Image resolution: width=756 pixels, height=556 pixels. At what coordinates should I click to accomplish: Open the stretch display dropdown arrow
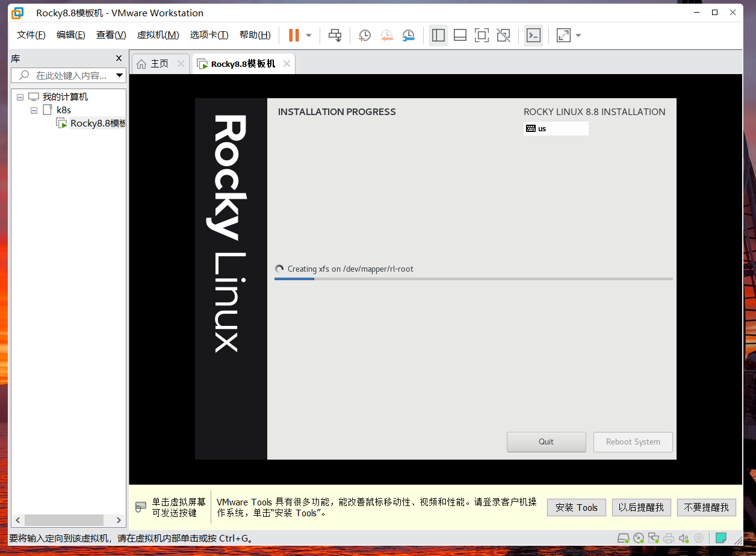(578, 35)
